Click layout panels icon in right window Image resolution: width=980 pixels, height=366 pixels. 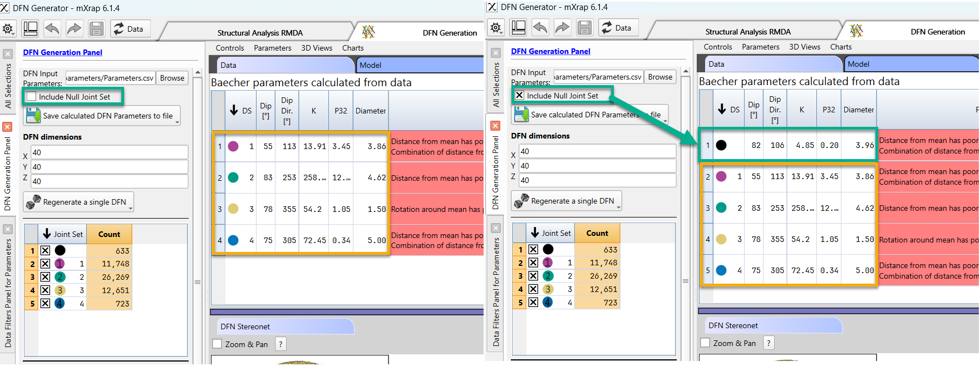[518, 27]
